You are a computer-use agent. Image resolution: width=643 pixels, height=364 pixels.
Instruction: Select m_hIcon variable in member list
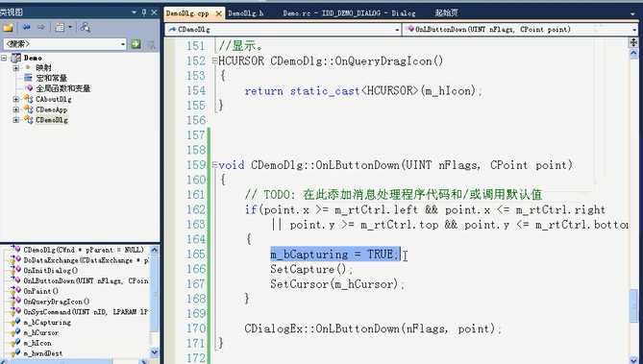pos(37,343)
